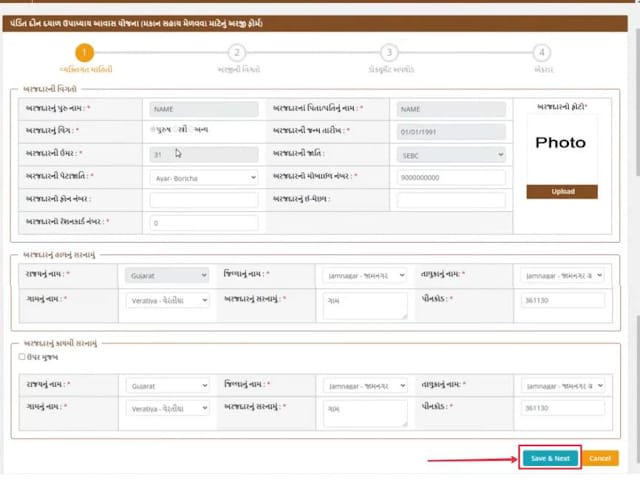Click the date of birth field 01/01/1991
The image size is (640, 483).
pos(450,131)
